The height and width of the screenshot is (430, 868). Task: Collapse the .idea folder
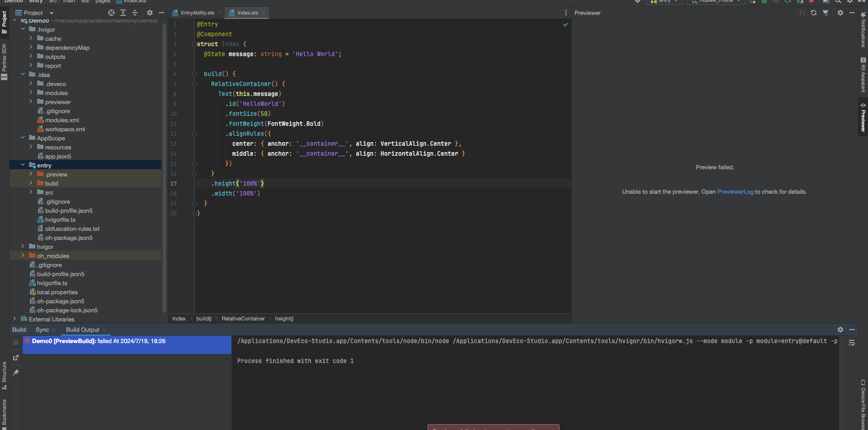23,74
